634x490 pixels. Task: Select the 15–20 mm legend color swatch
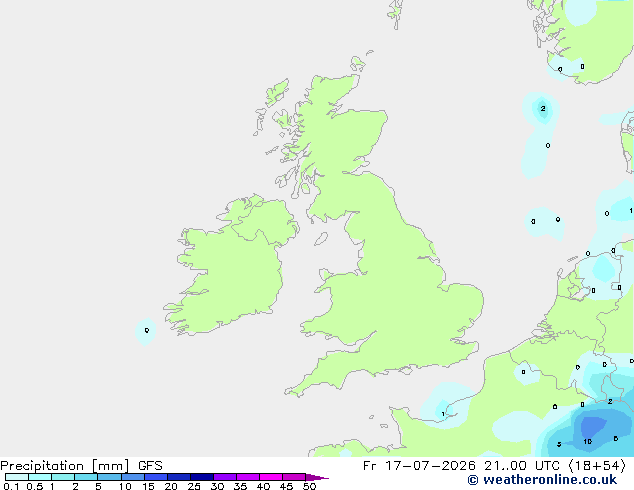click(156, 477)
